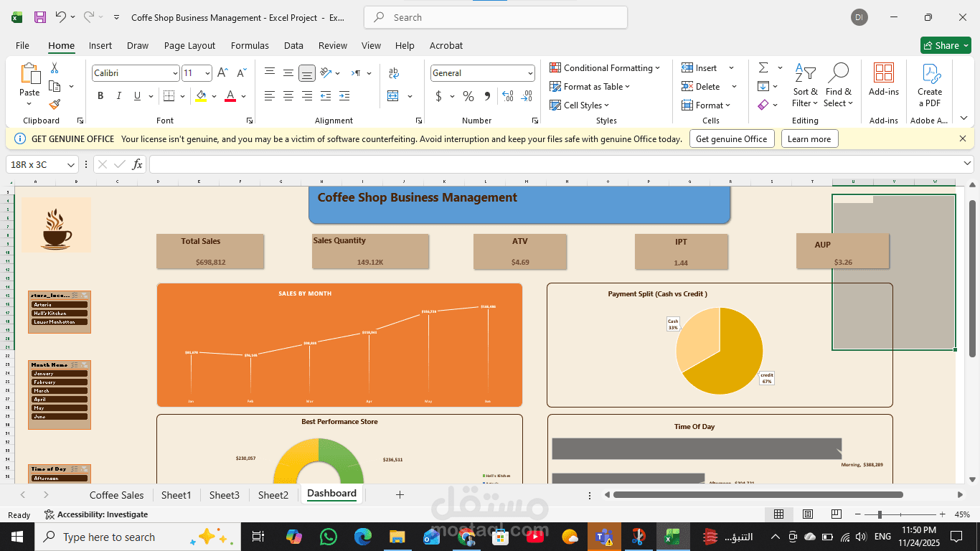
Task: Switch to Page Break Preview icon
Action: 836,514
